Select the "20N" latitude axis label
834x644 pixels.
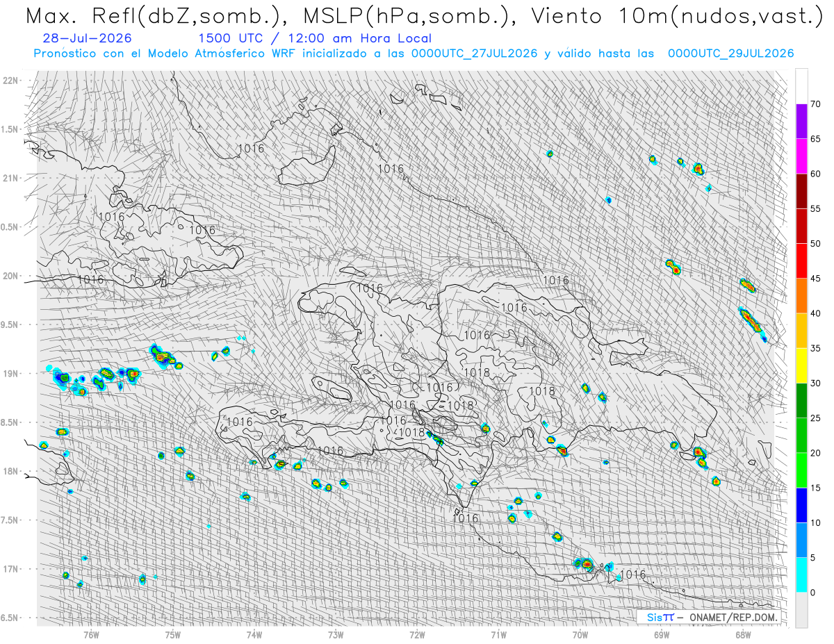pyautogui.click(x=10, y=276)
